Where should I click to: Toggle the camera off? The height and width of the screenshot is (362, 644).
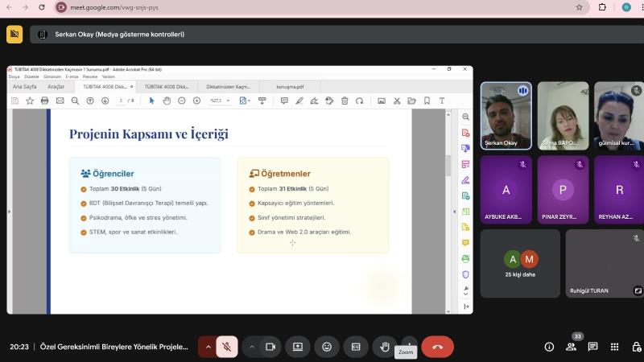270,347
